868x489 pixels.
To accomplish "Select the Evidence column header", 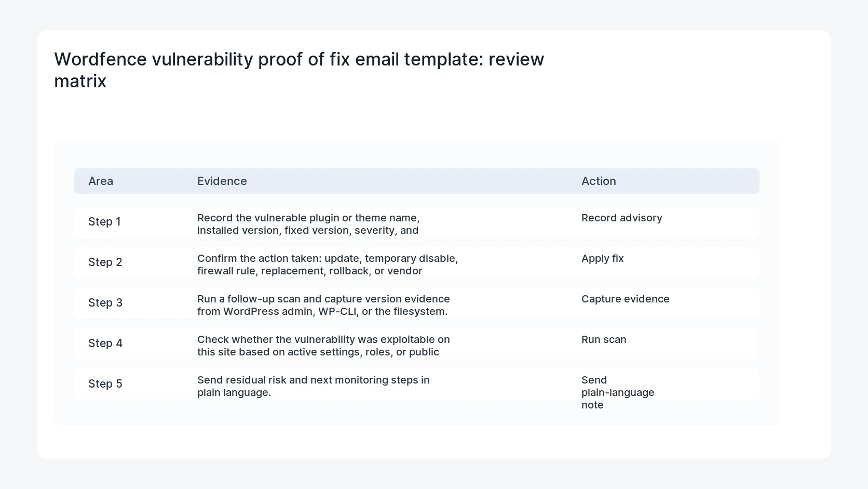I will click(x=222, y=181).
